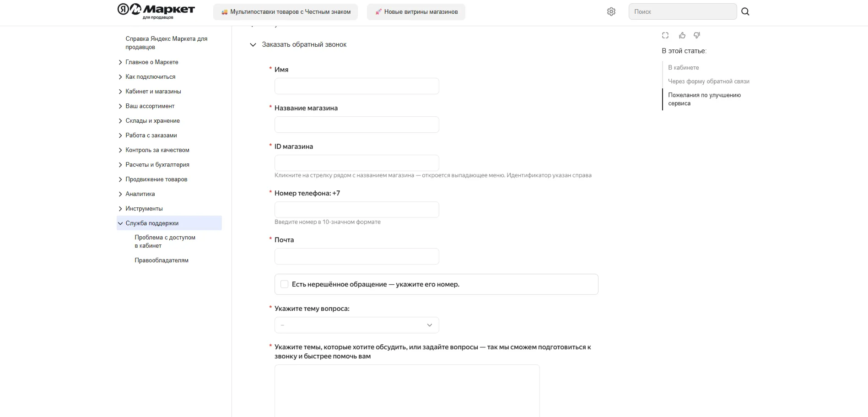Expand the Аналитика sidebar section
The height and width of the screenshot is (417, 868).
[121, 194]
